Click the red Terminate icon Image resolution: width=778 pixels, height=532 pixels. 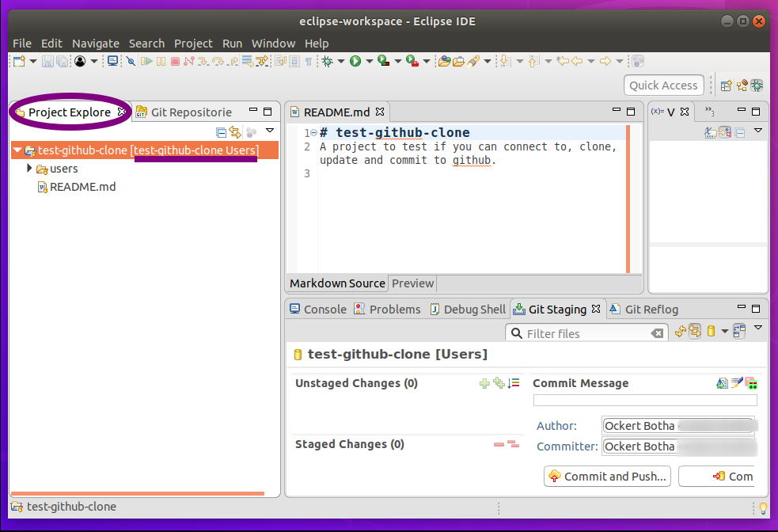[x=175, y=61]
